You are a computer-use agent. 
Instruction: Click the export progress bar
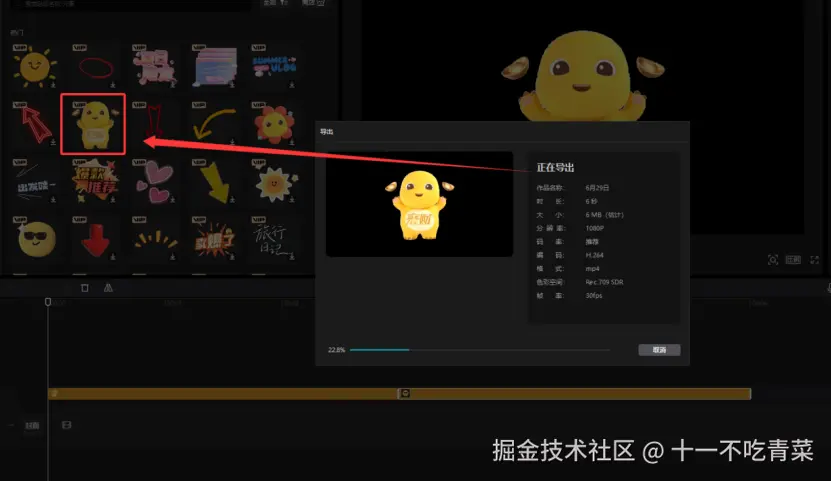480,350
